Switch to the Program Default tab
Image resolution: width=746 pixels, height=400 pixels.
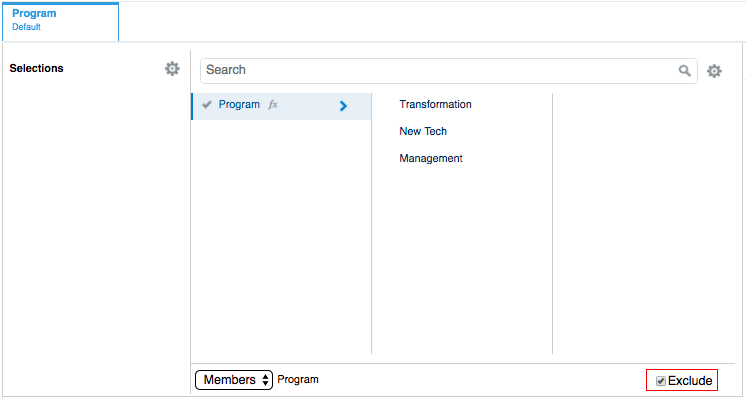click(x=60, y=20)
